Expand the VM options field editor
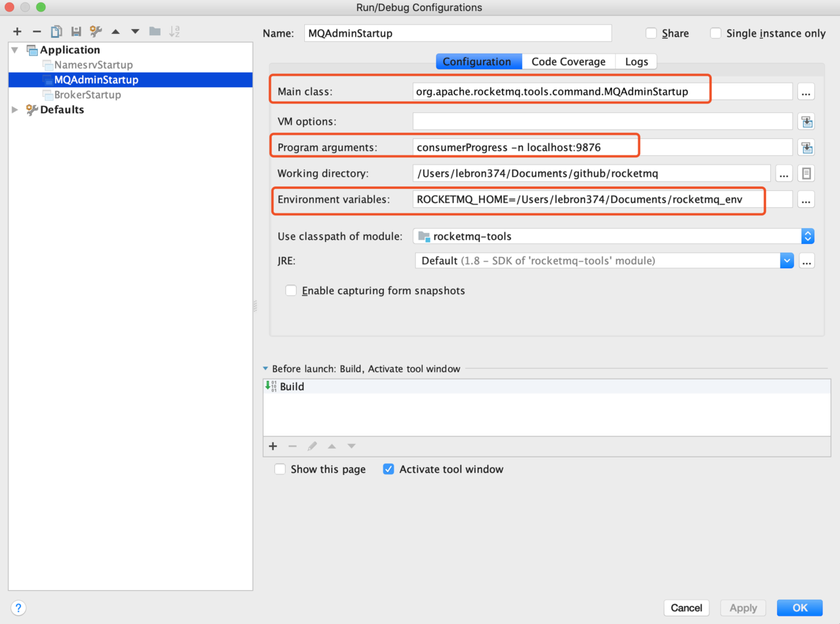Viewport: 840px width, 624px height. pos(806,122)
